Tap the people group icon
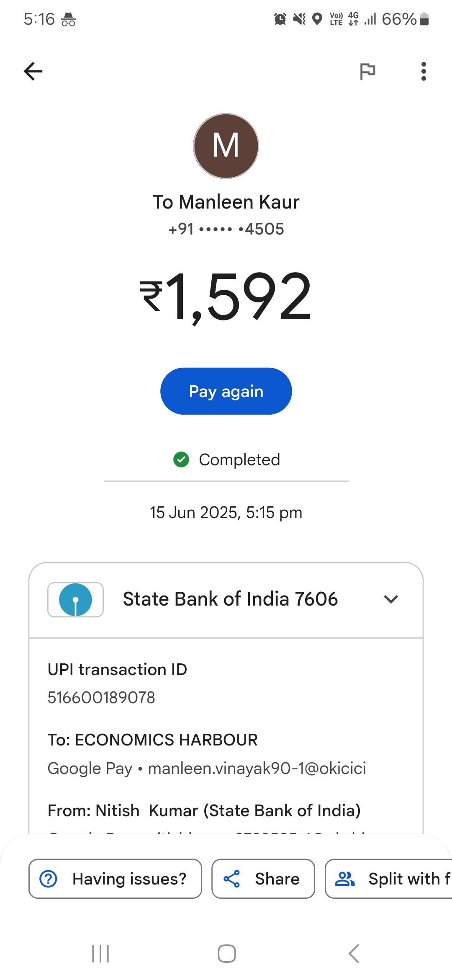 tap(345, 879)
